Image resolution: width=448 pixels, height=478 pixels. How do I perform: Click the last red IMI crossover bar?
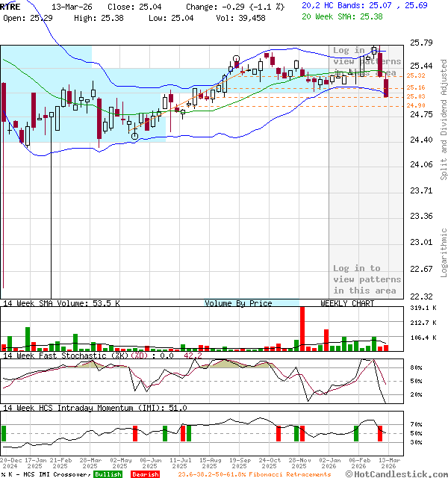click(380, 433)
